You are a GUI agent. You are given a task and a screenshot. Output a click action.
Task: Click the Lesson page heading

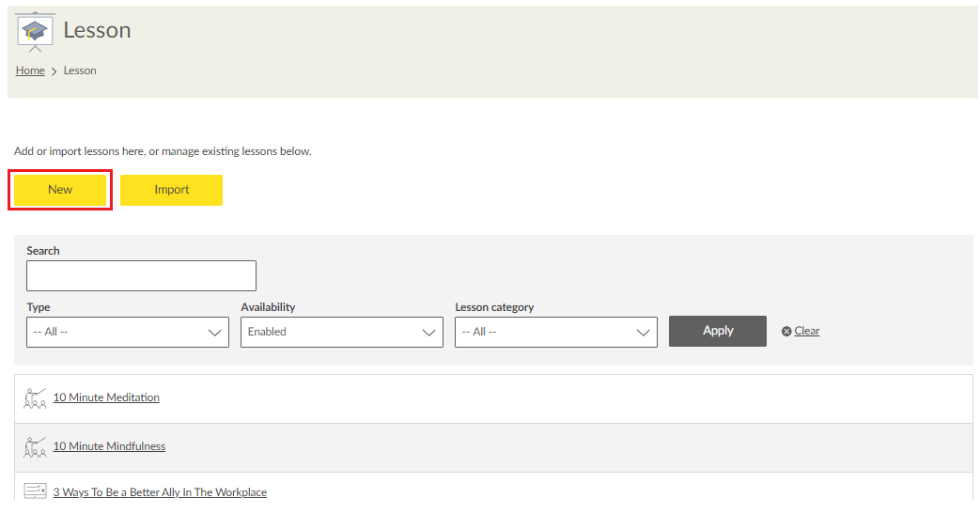pos(97,30)
